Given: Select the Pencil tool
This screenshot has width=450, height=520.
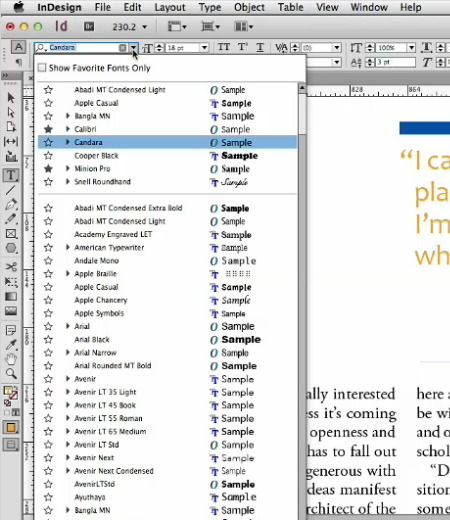Looking at the screenshot, I should coord(11,219).
